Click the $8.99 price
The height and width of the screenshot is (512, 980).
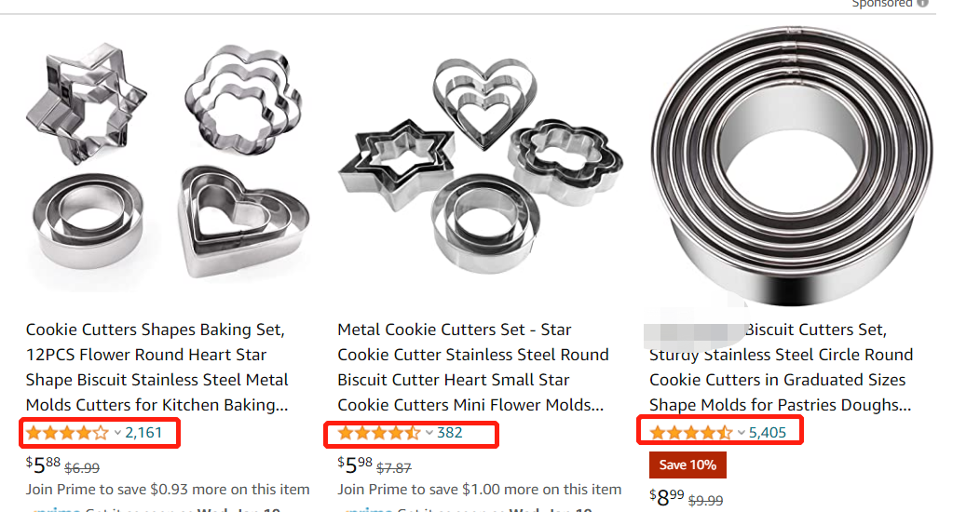pos(667,498)
